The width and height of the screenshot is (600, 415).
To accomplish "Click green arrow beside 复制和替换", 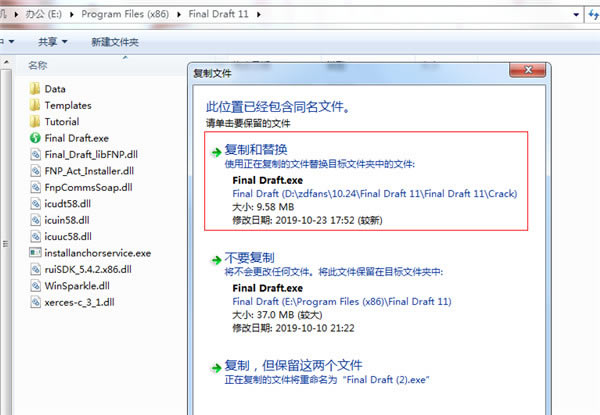I will coord(216,152).
